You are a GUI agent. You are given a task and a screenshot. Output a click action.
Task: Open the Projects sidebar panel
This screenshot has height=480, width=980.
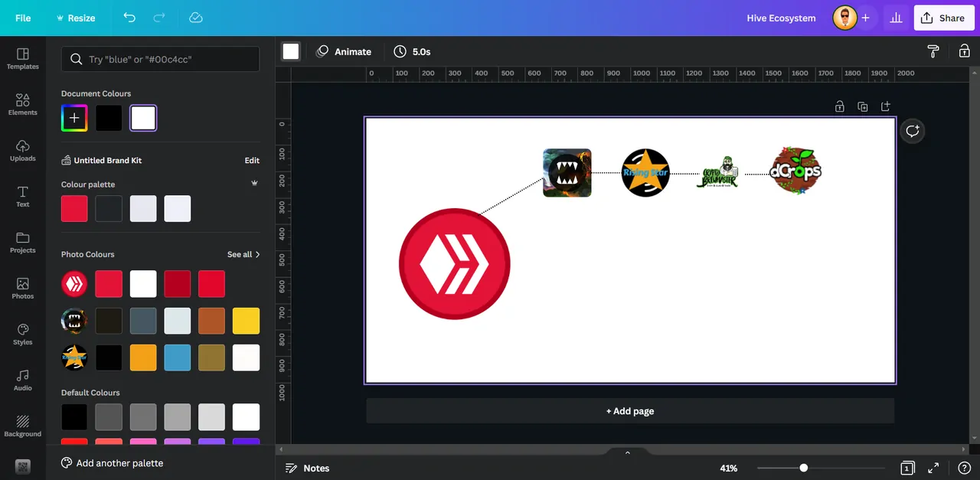(x=23, y=243)
